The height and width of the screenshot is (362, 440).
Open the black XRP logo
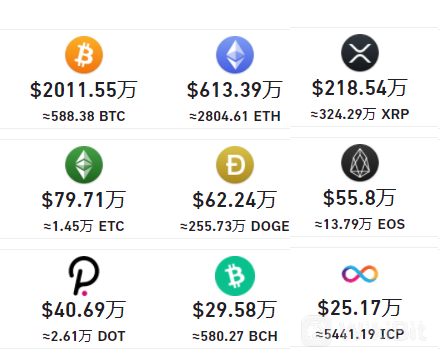click(x=360, y=53)
